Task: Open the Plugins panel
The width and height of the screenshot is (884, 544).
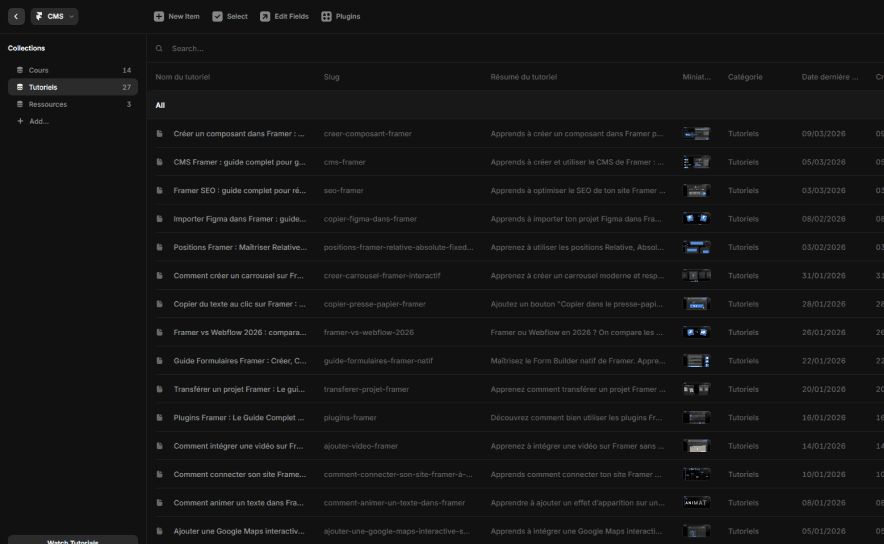Action: 341,16
